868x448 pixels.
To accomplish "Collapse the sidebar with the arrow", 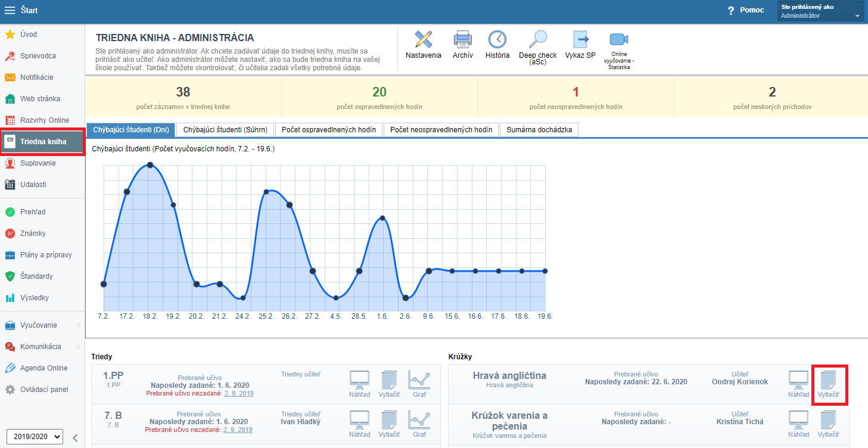I will coord(75,437).
